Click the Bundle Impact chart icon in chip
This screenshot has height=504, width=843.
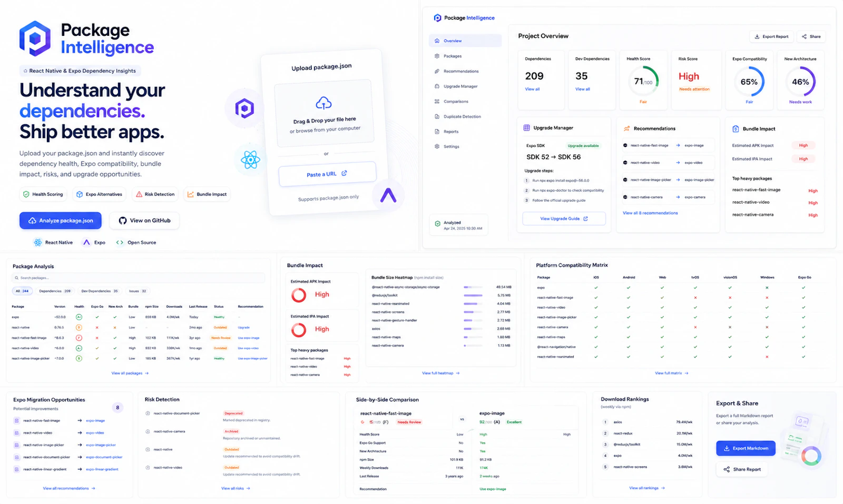tap(191, 194)
